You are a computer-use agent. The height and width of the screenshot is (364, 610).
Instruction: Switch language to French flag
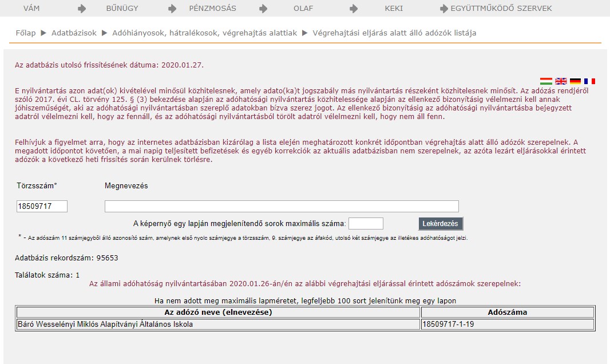pos(589,81)
